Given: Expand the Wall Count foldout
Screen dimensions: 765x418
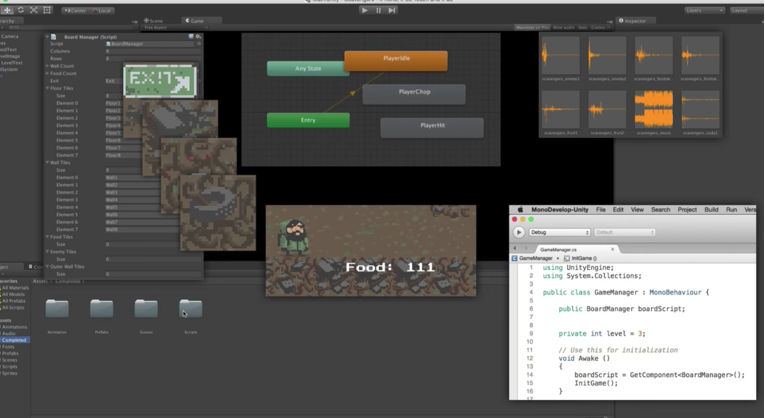Looking at the screenshot, I should point(47,66).
